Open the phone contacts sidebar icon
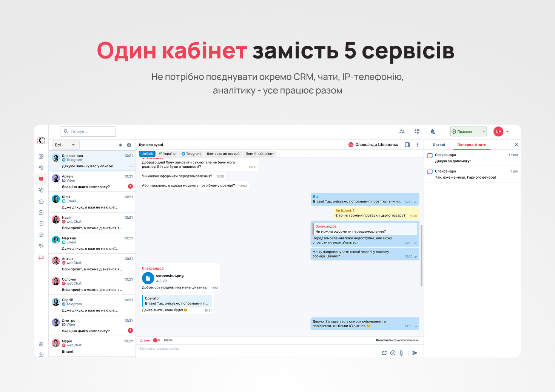Image resolution: width=555 pixels, height=392 pixels. [41, 190]
